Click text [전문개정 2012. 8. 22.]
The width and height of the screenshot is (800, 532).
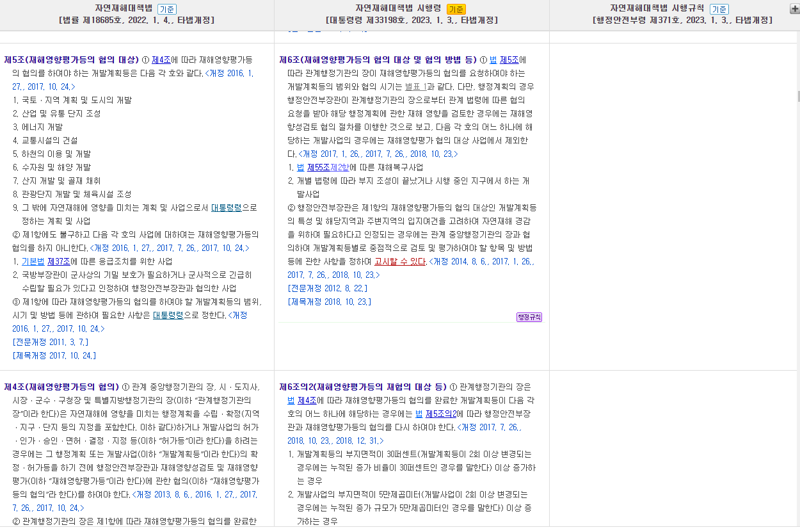[328, 288]
